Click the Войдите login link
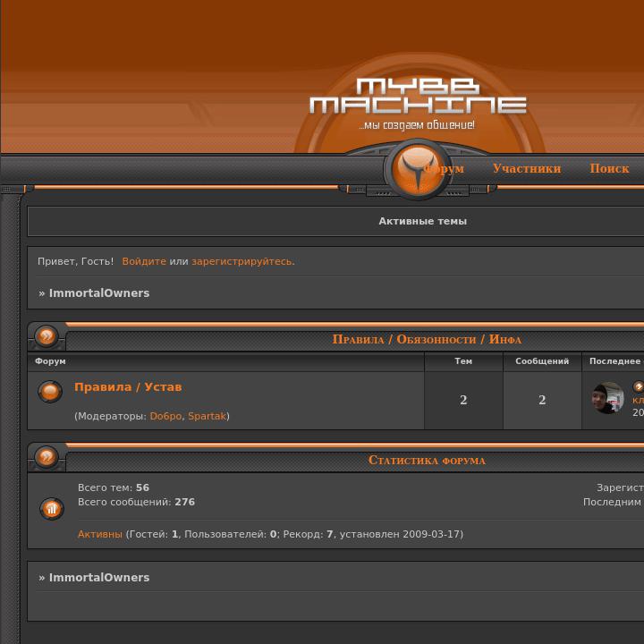 (144, 261)
